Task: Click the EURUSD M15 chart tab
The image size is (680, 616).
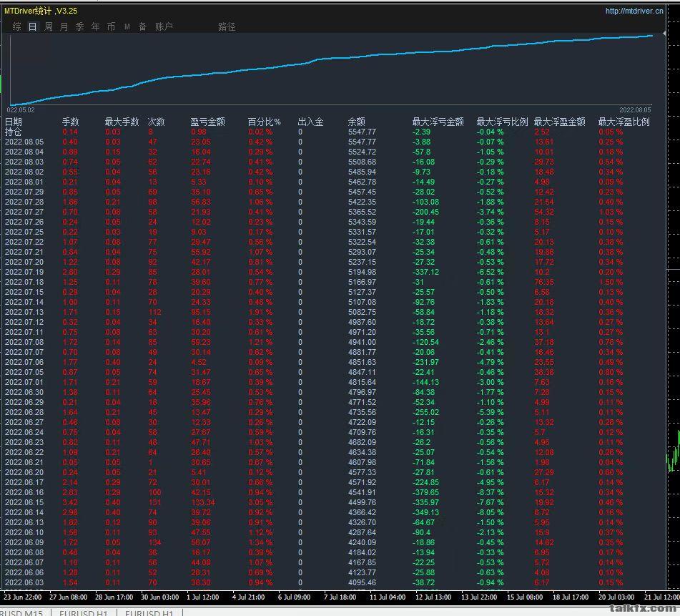Action: click(x=21, y=612)
